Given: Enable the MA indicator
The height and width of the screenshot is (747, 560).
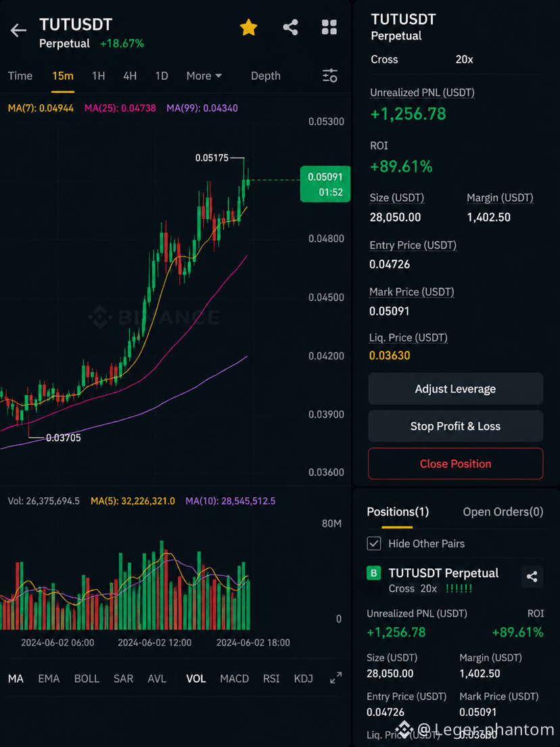Looking at the screenshot, I should point(16,679).
